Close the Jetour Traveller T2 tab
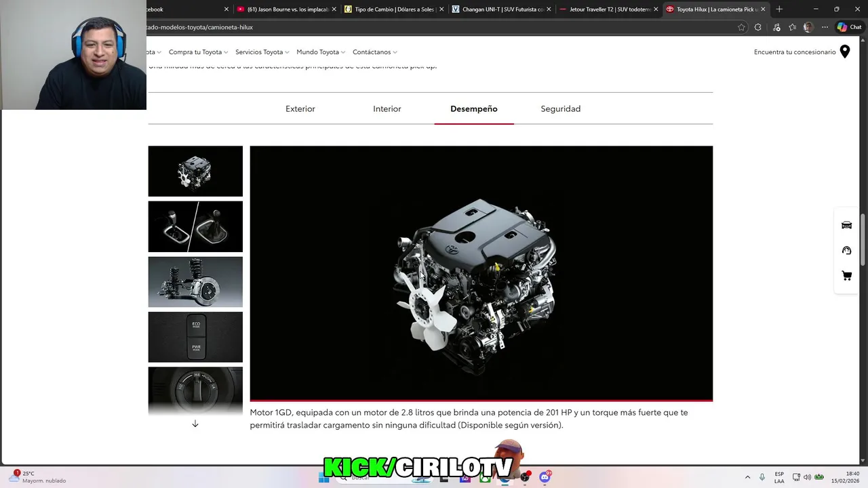The height and width of the screenshot is (488, 868). tap(656, 9)
